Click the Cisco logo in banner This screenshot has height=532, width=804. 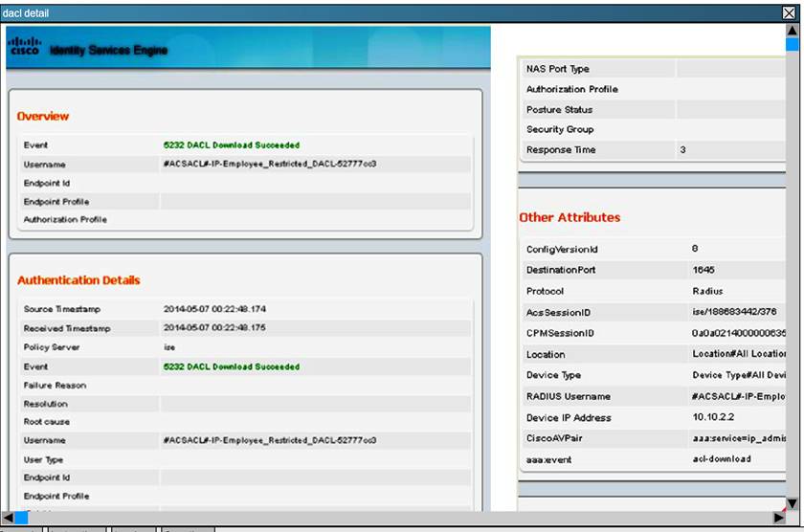[x=25, y=47]
